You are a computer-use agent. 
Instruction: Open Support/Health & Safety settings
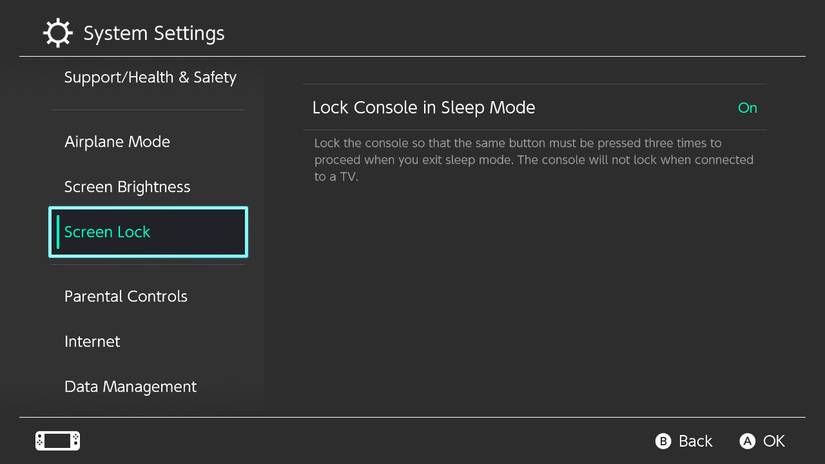click(x=150, y=77)
